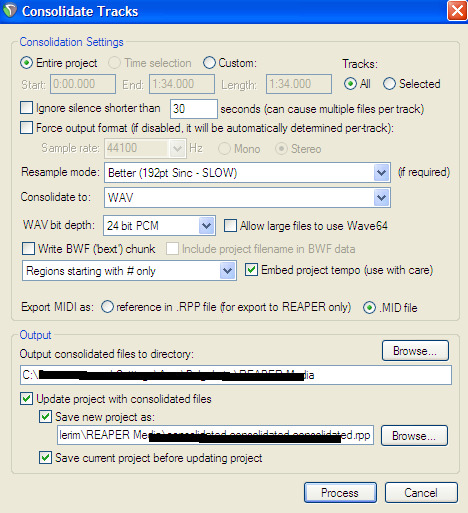Enable Ignore silence shorter than checkbox
468x513 pixels.
[x=27, y=108]
